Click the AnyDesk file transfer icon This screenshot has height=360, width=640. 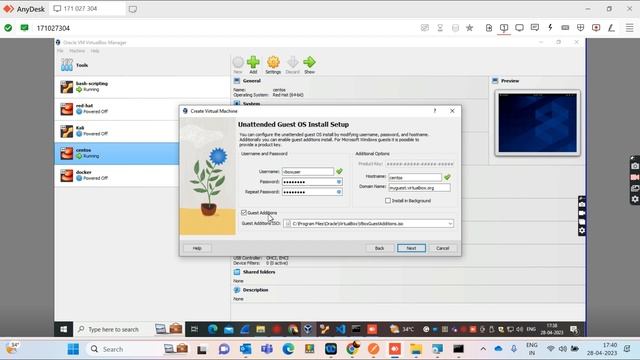pyautogui.click(x=489, y=28)
